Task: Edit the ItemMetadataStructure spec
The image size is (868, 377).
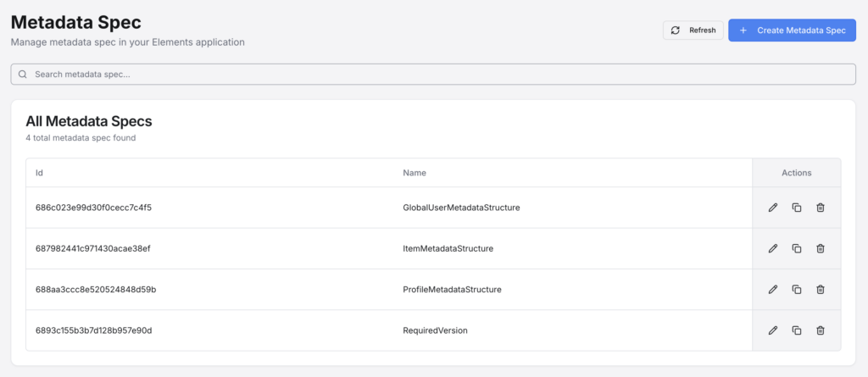Action: click(772, 248)
